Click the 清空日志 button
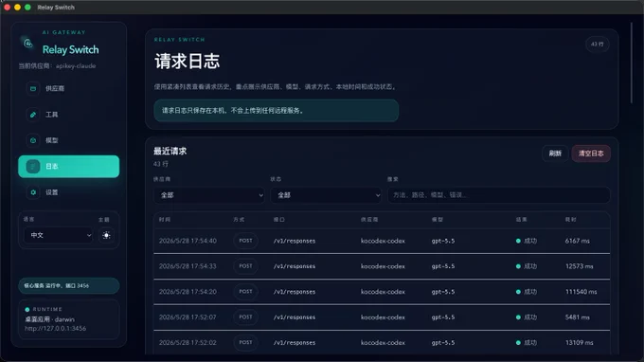Screen dimensions: 644x362 (591, 154)
